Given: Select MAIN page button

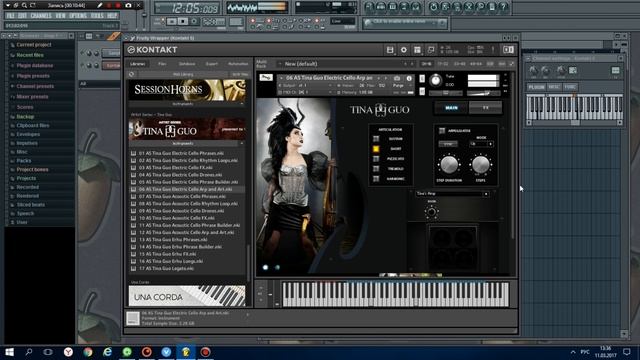Looking at the screenshot, I should click(x=451, y=108).
